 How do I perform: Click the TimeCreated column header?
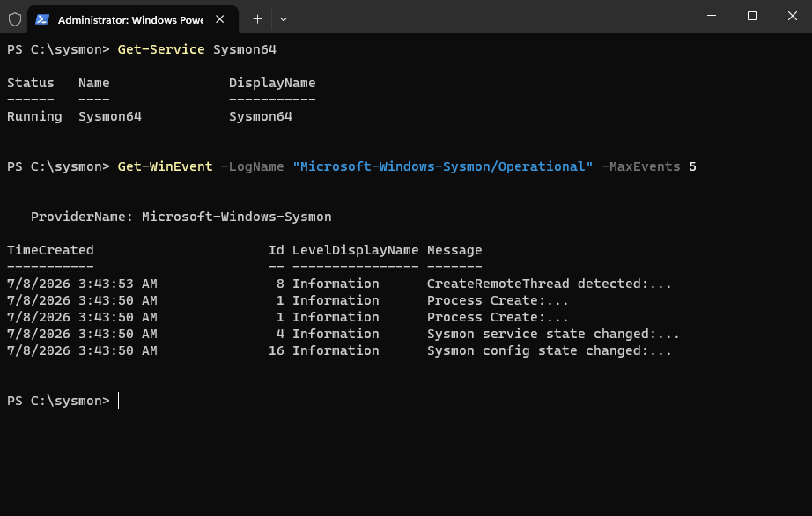coord(50,250)
